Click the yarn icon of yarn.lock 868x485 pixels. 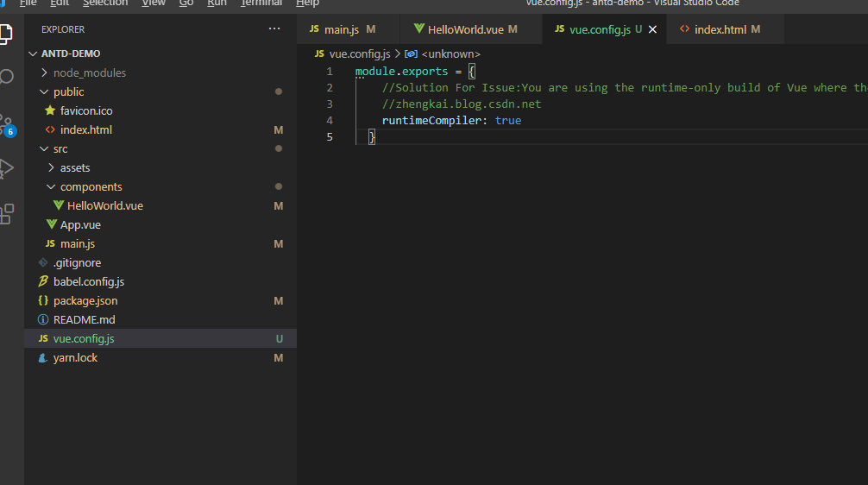point(42,357)
